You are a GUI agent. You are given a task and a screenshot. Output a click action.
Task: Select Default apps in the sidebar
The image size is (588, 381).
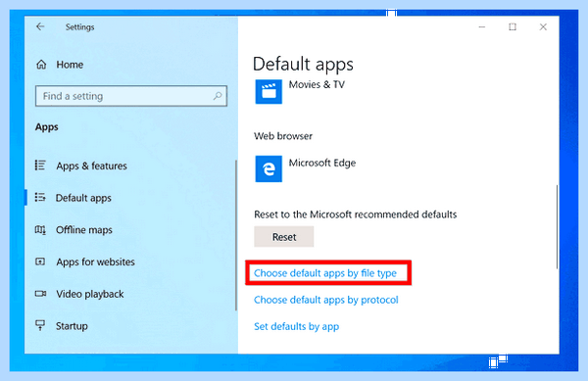point(83,198)
